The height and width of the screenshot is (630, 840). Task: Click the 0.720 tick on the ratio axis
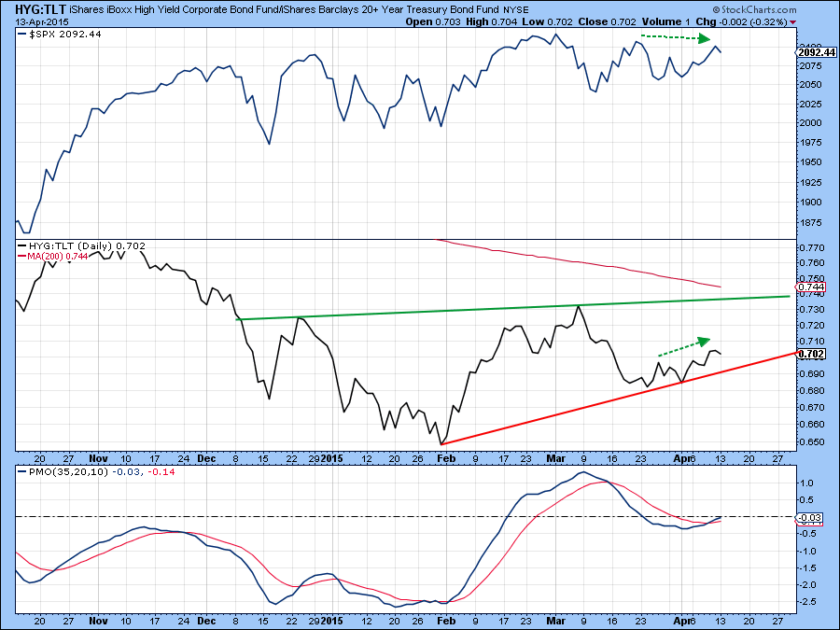click(x=811, y=326)
